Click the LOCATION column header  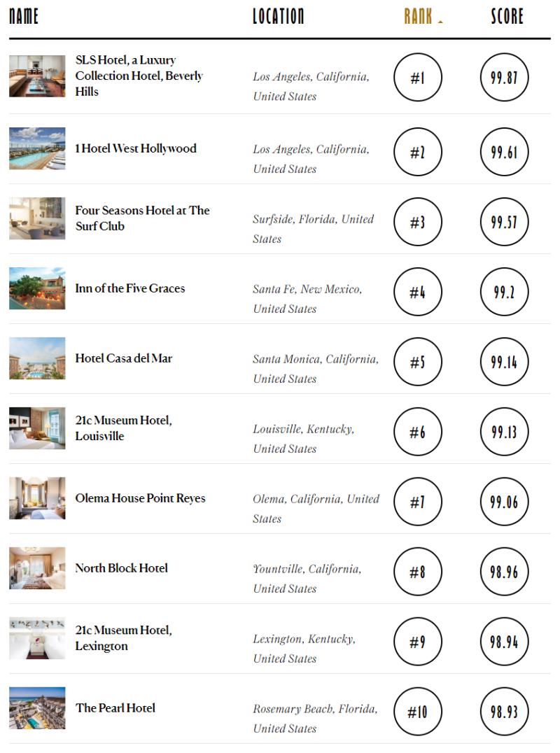(x=279, y=16)
